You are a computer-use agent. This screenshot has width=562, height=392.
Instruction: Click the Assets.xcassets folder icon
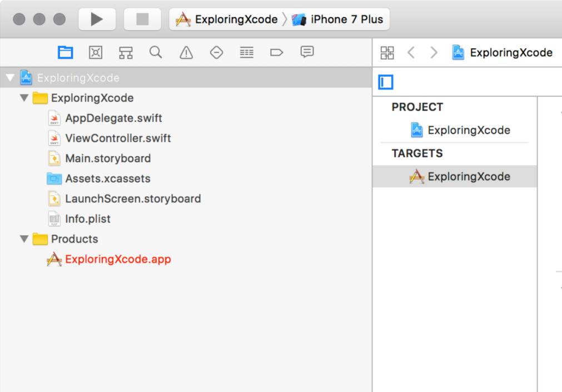pyautogui.click(x=54, y=178)
